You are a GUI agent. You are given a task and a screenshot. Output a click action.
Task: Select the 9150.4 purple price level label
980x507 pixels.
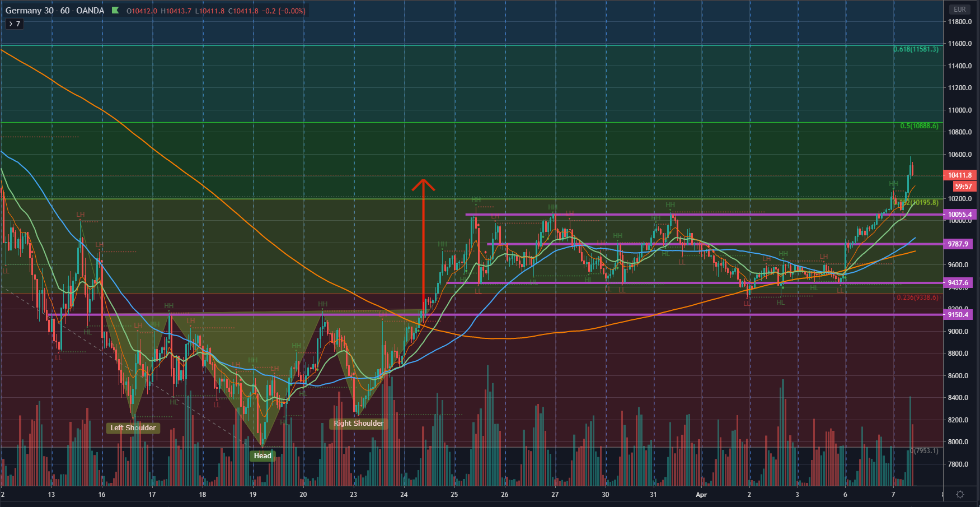[x=958, y=315]
